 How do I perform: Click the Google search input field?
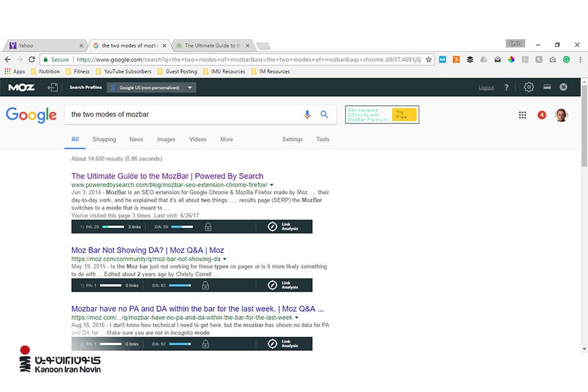(x=183, y=114)
